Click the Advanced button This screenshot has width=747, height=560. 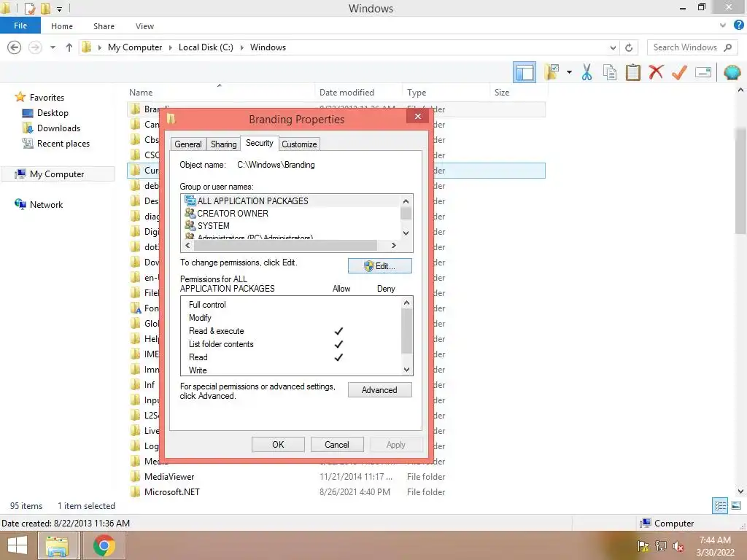(379, 390)
